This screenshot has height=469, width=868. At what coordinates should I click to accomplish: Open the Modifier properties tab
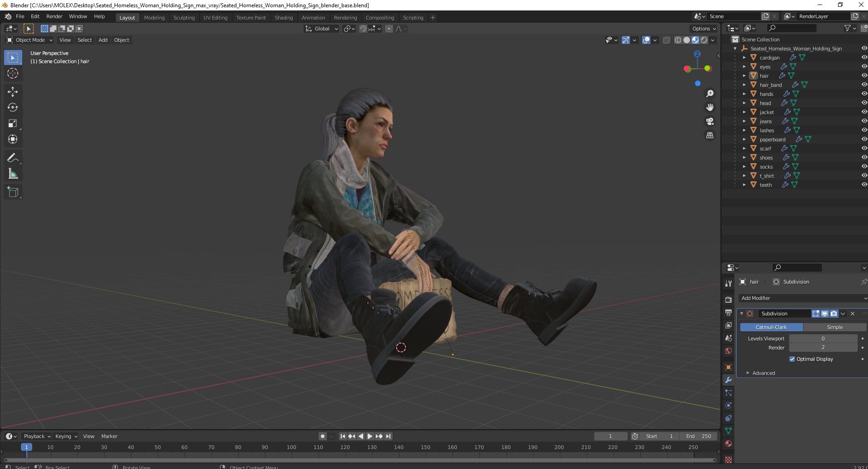click(728, 380)
